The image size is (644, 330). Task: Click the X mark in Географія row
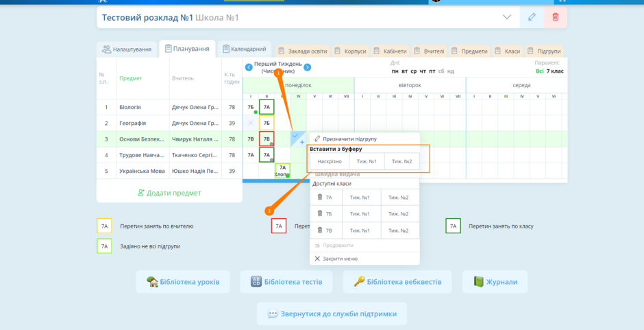tap(251, 123)
